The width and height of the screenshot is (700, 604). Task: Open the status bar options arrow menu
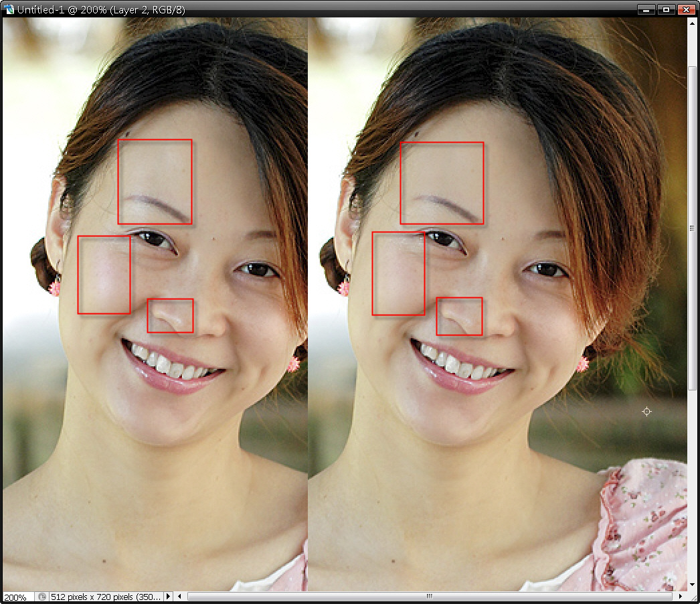(x=168, y=597)
